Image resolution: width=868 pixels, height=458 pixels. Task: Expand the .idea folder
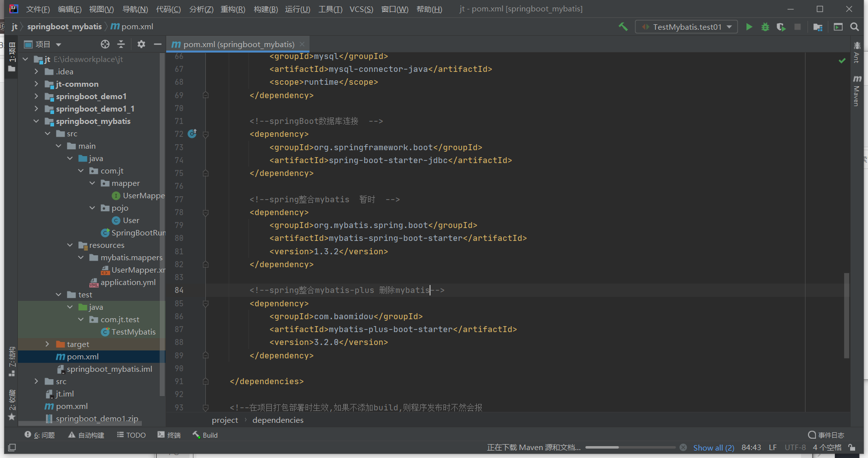(x=36, y=71)
